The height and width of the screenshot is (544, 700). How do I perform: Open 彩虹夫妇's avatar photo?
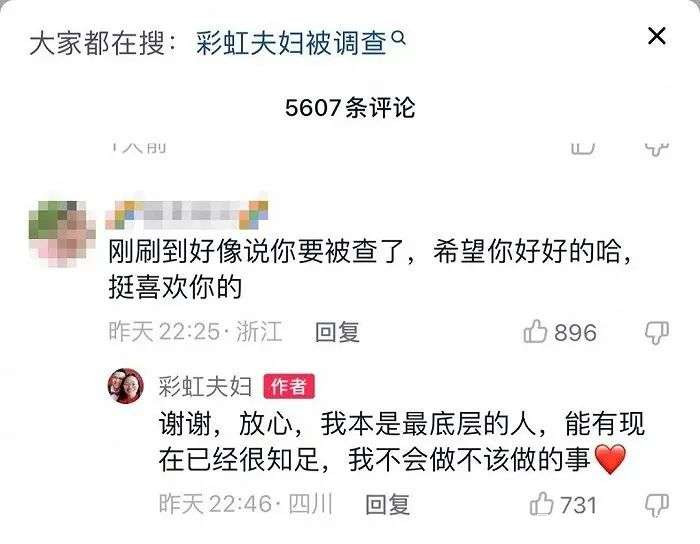click(x=126, y=386)
